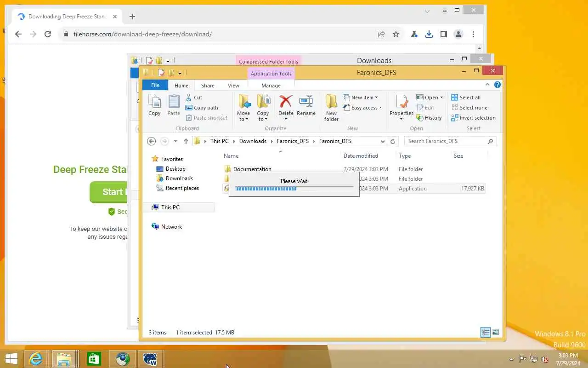Click Invert selection in ribbon
This screenshot has height=368, width=588.
(x=473, y=118)
